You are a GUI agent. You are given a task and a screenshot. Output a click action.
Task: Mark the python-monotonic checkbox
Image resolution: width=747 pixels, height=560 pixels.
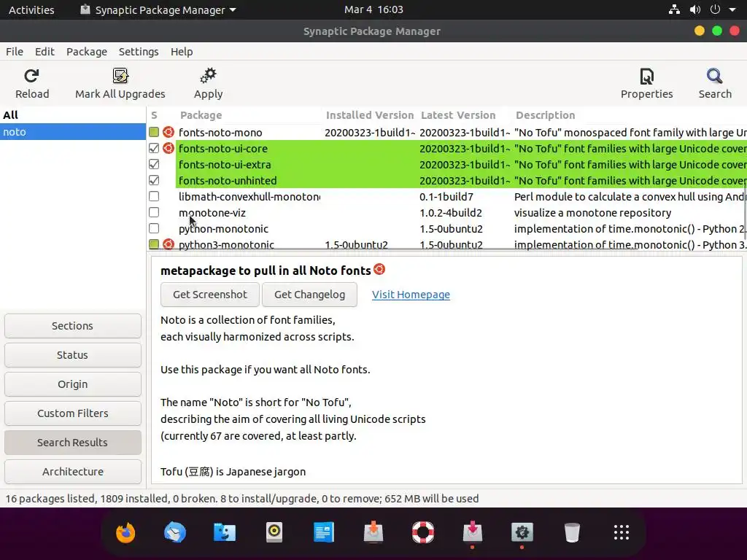(153, 228)
